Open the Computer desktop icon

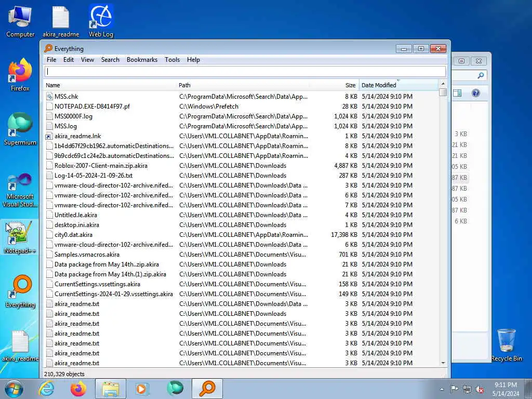point(20,22)
